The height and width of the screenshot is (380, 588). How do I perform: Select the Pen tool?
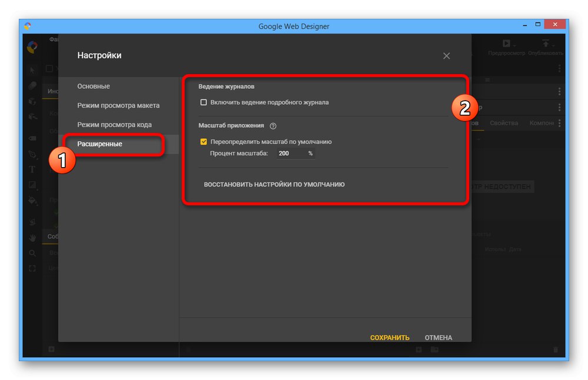click(x=32, y=154)
